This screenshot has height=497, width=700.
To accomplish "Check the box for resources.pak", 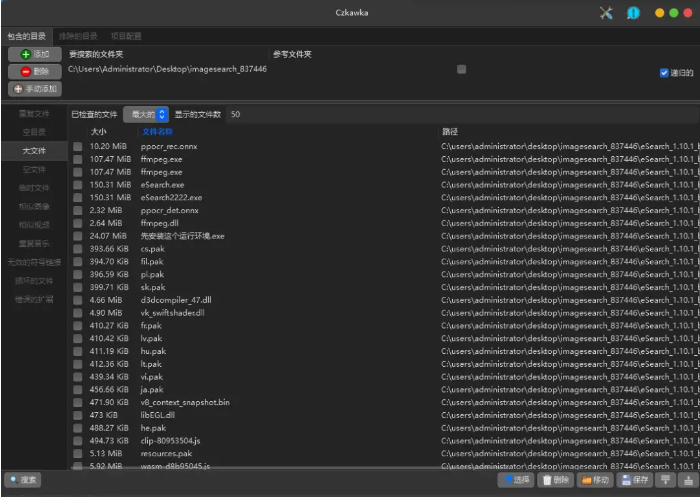I will 78,454.
